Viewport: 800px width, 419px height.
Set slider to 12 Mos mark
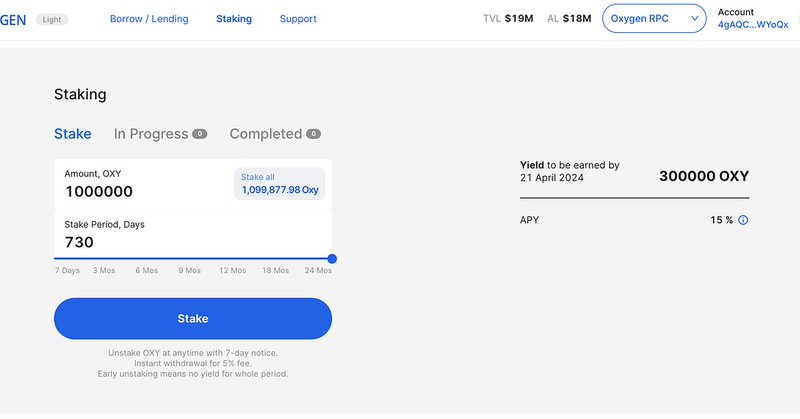[x=233, y=270]
